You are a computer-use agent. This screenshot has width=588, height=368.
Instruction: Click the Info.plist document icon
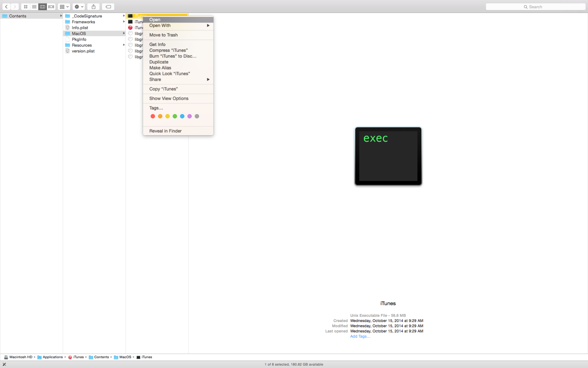[67, 28]
